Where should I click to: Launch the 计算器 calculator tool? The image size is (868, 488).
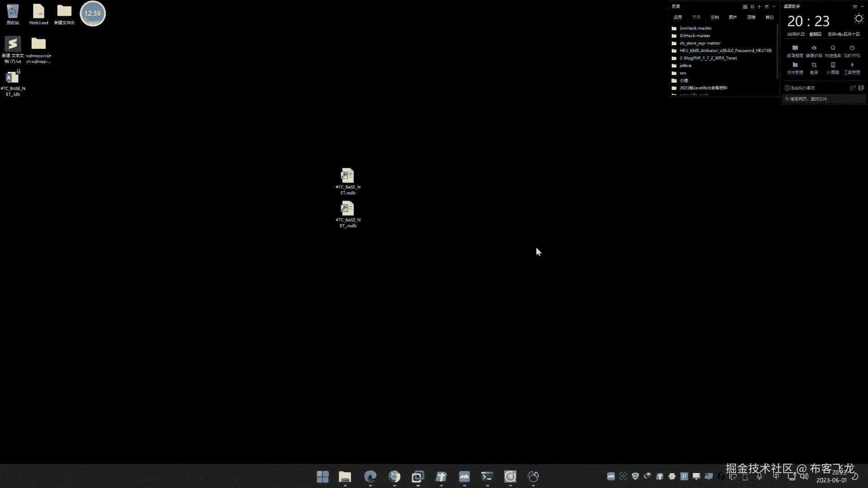click(833, 65)
